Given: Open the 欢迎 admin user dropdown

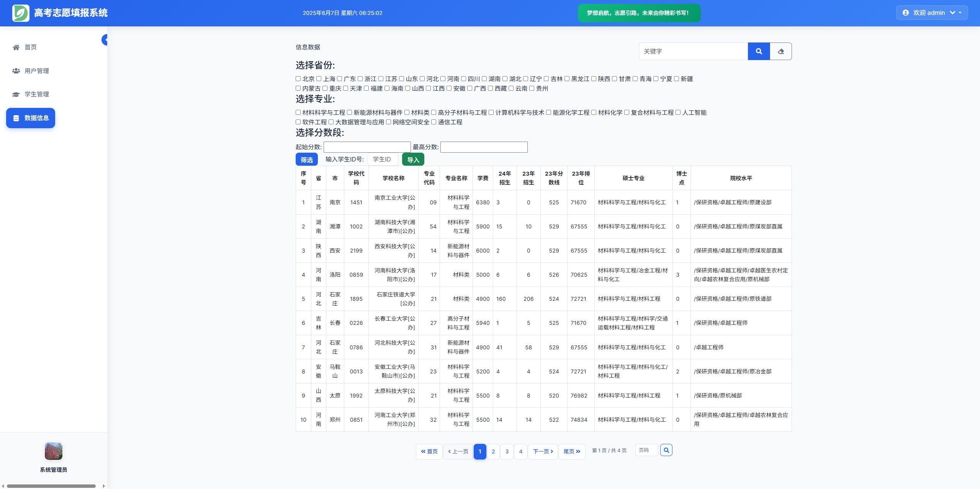Looking at the screenshot, I should [931, 13].
